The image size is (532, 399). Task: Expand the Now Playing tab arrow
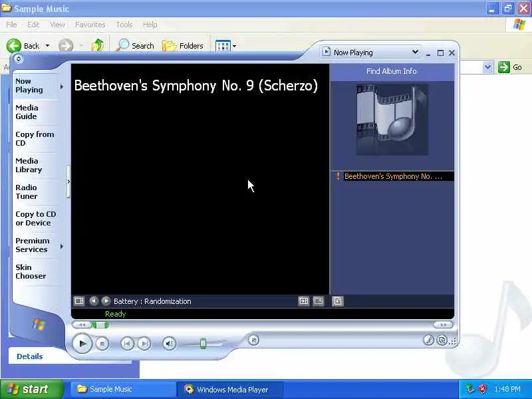pos(61,87)
